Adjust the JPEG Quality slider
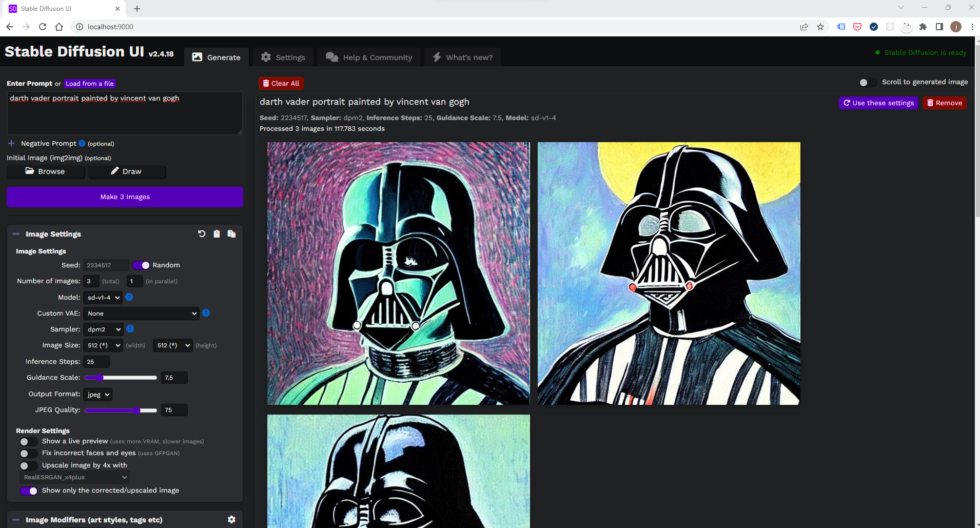This screenshot has height=528, width=980. click(x=121, y=410)
